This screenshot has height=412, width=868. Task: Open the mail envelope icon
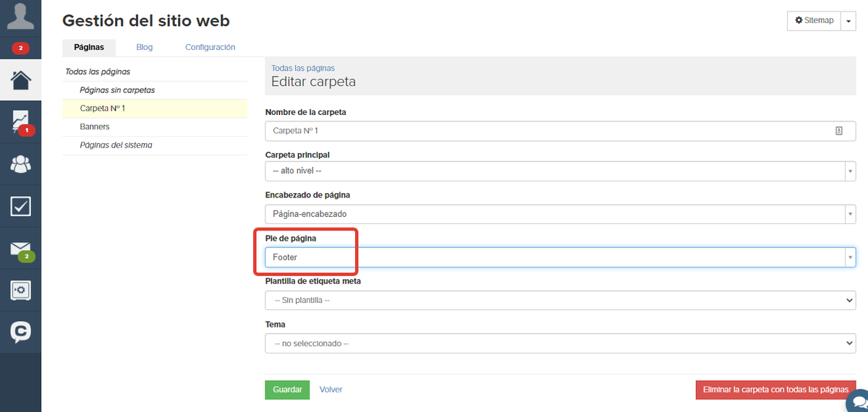coord(20,249)
